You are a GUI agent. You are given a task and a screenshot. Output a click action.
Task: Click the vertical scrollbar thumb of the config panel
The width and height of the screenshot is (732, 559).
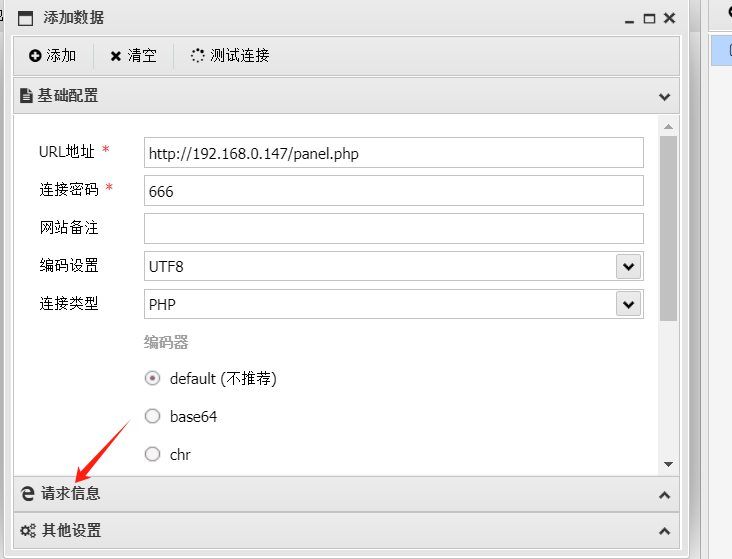[x=669, y=228]
